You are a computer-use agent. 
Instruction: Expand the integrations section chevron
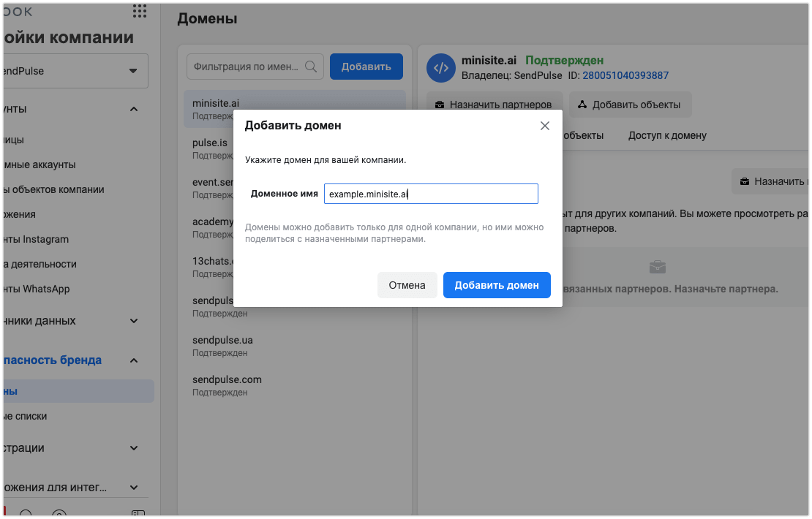[x=134, y=488]
